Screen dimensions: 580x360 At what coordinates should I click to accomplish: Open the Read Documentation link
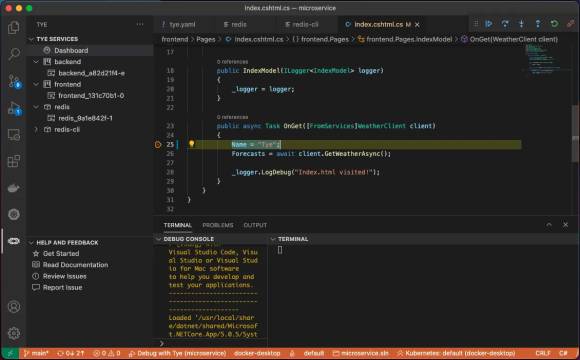(x=75, y=265)
